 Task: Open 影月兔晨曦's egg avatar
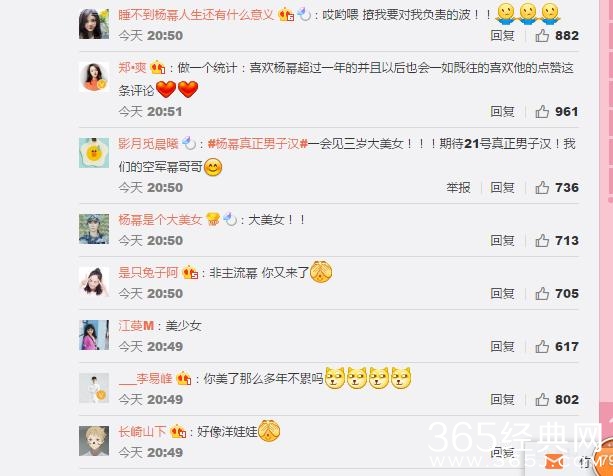pyautogui.click(x=94, y=152)
